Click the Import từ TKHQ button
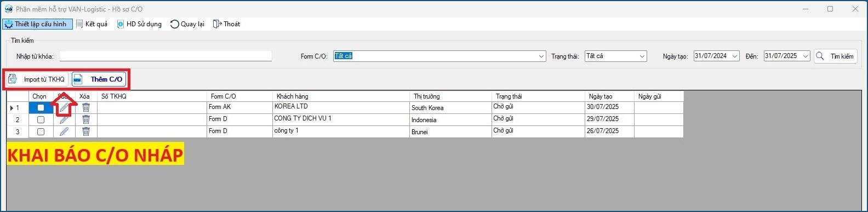868x212 pixels. pyautogui.click(x=37, y=79)
